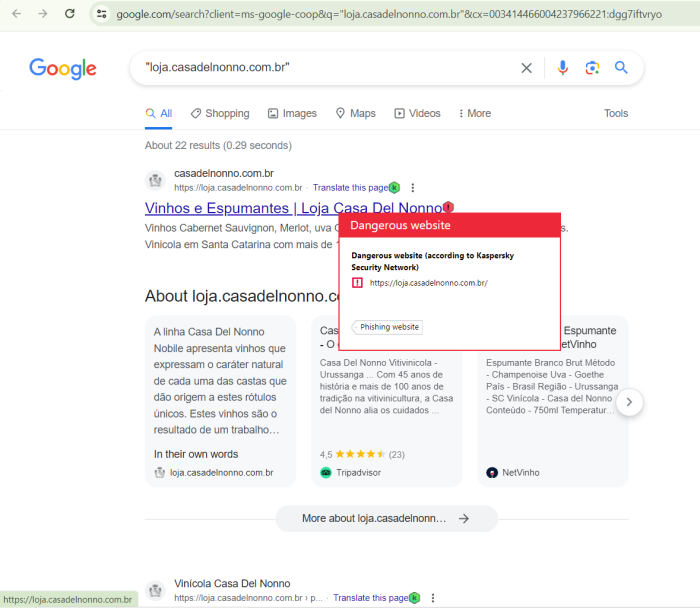Click the https://loja.casadelnonno.com.br/ URL in popup
700x608 pixels.
coord(429,283)
